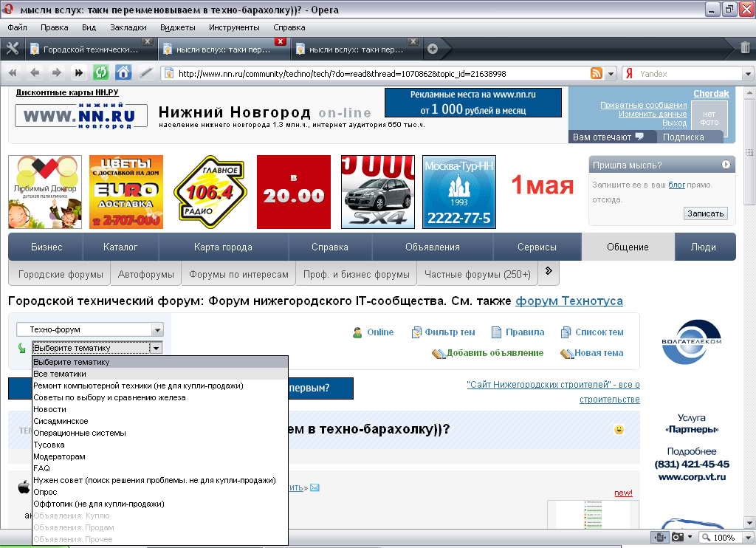This screenshot has width=756, height=548.
Task: Reload the current page
Action: coord(100,73)
